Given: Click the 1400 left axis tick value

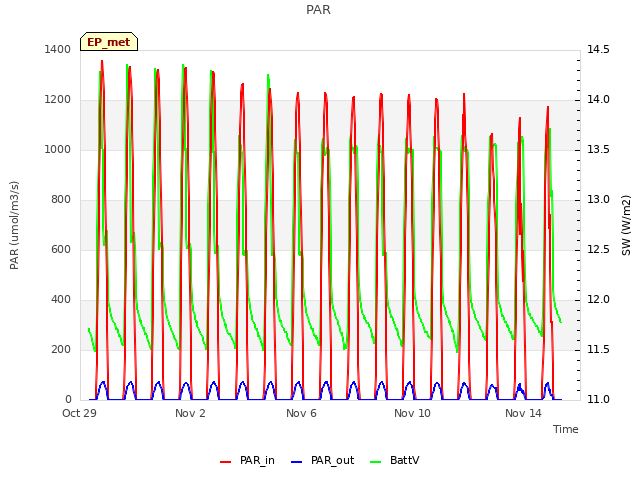Looking at the screenshot, I should 58,49.
